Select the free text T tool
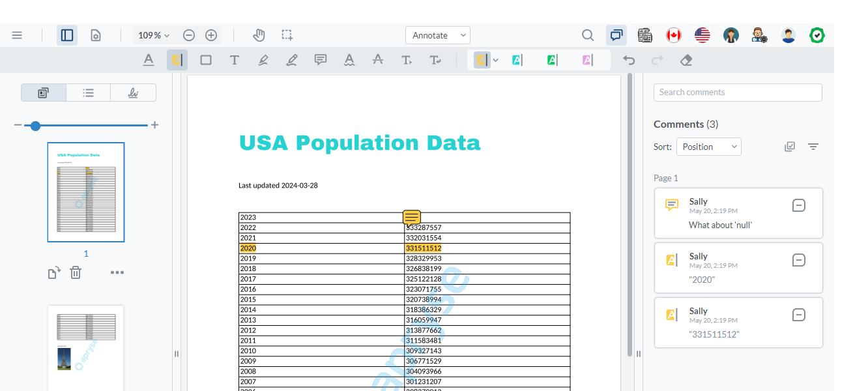This screenshot has height=391, width=868. click(x=235, y=60)
